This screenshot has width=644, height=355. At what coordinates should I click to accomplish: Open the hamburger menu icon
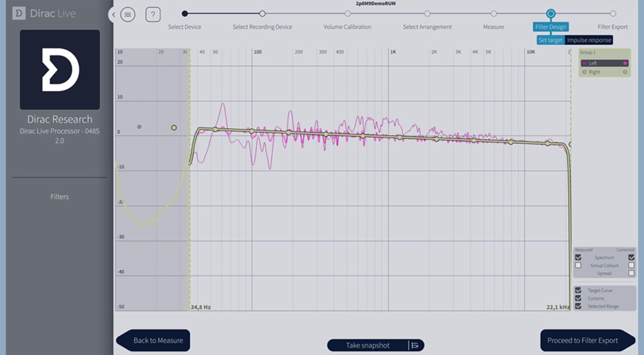coord(128,15)
